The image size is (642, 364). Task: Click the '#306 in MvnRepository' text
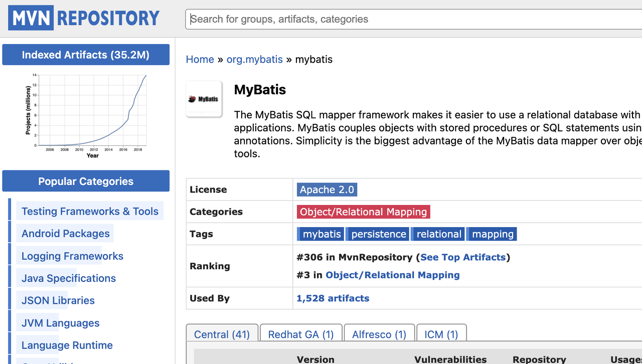pyautogui.click(x=355, y=257)
